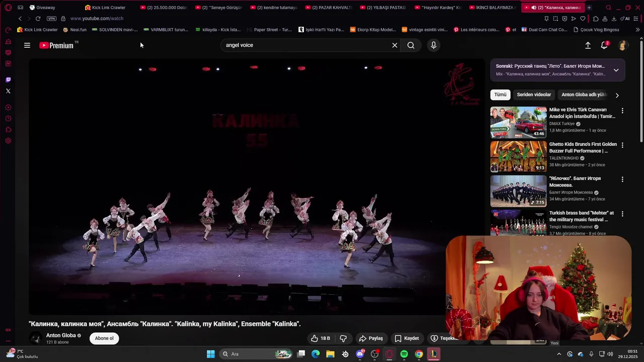The height and width of the screenshot is (362, 644).
Task: Open the browser downloads icon in toolbar
Action: tap(614, 19)
